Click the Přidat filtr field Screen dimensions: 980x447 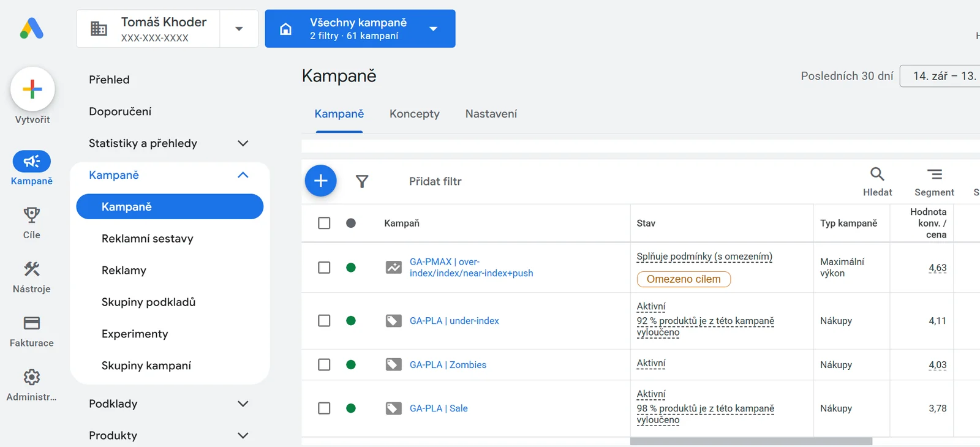(x=435, y=181)
